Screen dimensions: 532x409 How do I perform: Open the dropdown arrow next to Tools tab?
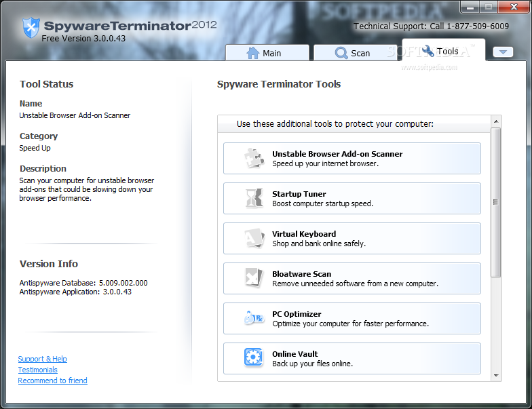tap(503, 52)
